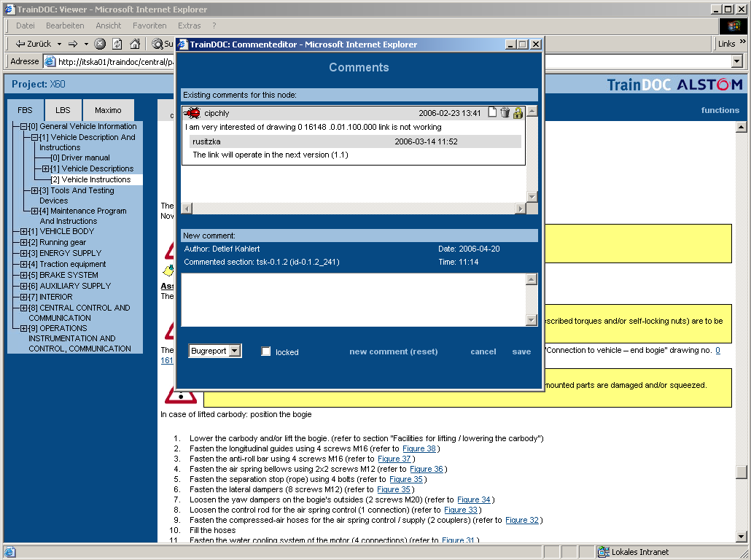The image size is (751, 560).
Task: Switch to the LBS tab
Action: click(x=63, y=110)
